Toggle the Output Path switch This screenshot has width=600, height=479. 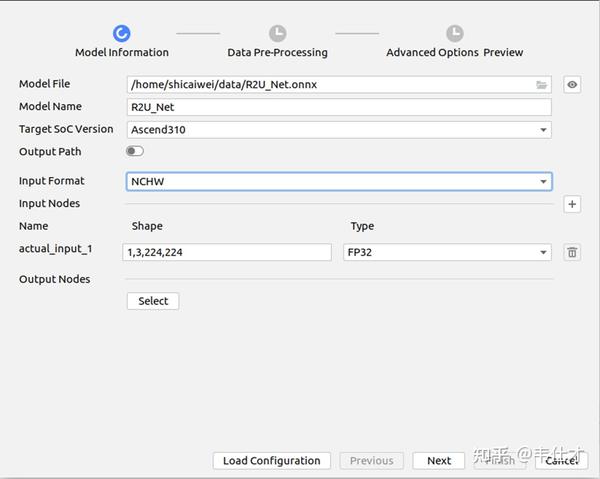[x=135, y=151]
